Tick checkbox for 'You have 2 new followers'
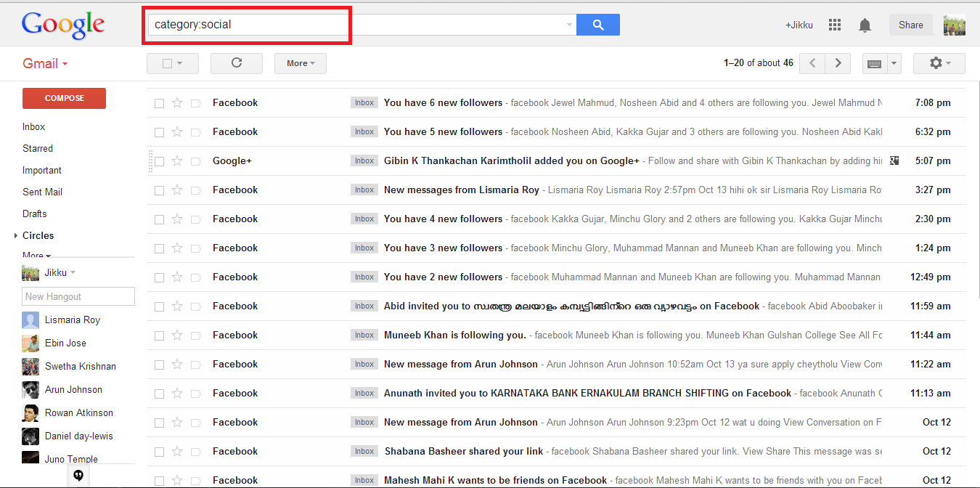Image resolution: width=980 pixels, height=488 pixels. point(159,277)
